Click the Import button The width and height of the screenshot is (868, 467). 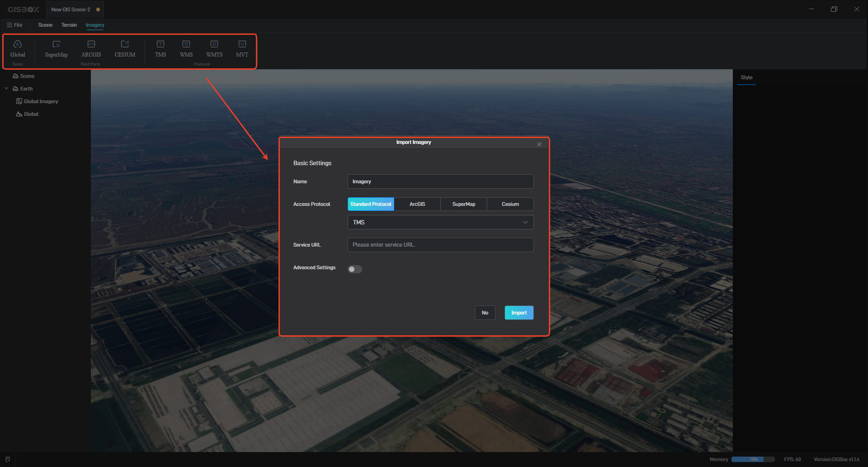tap(519, 313)
